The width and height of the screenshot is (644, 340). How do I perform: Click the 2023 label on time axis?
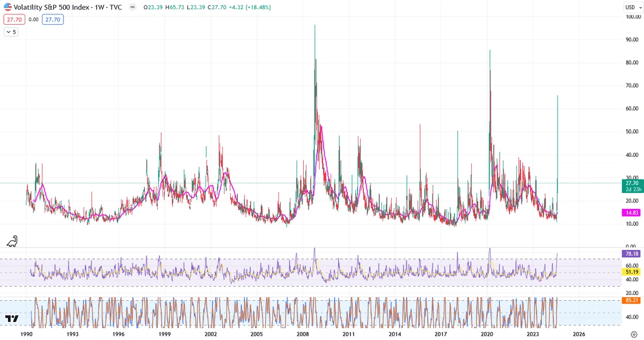(533, 334)
